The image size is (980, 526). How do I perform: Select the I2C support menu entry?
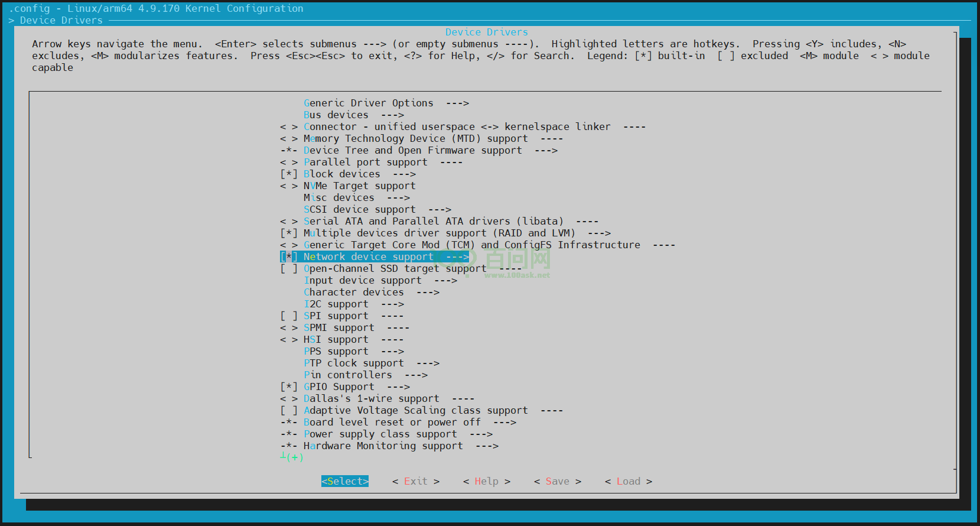pos(336,304)
